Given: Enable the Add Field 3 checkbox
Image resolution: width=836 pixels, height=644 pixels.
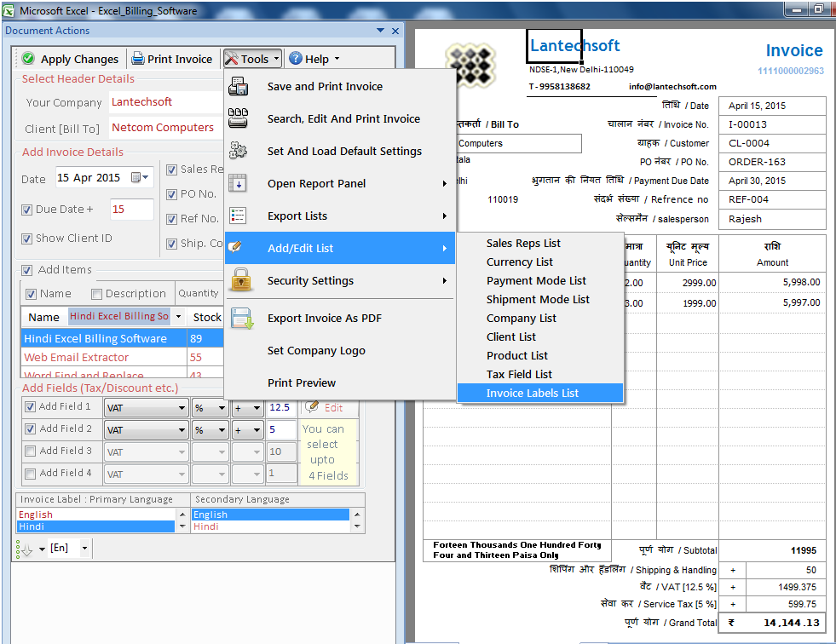Looking at the screenshot, I should 31,451.
